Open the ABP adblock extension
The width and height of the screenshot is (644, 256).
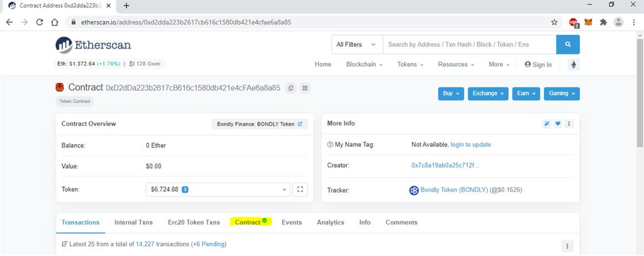click(574, 23)
